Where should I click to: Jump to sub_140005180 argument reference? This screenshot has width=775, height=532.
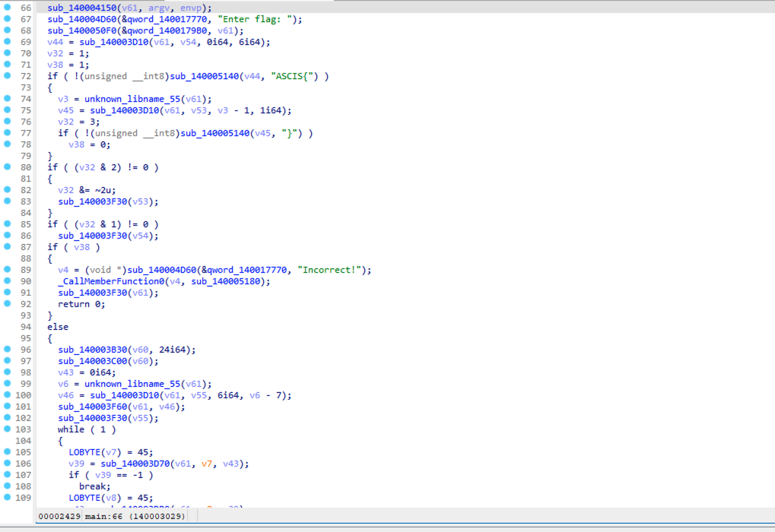click(x=228, y=281)
